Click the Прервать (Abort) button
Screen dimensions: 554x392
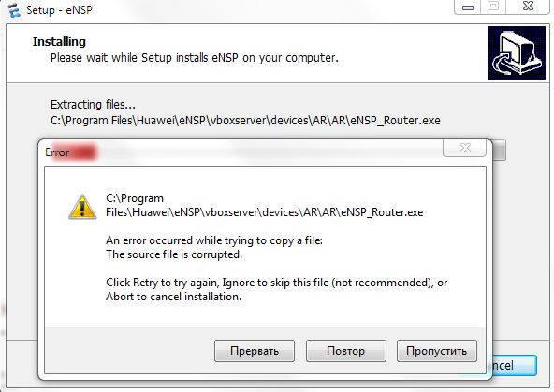point(254,351)
